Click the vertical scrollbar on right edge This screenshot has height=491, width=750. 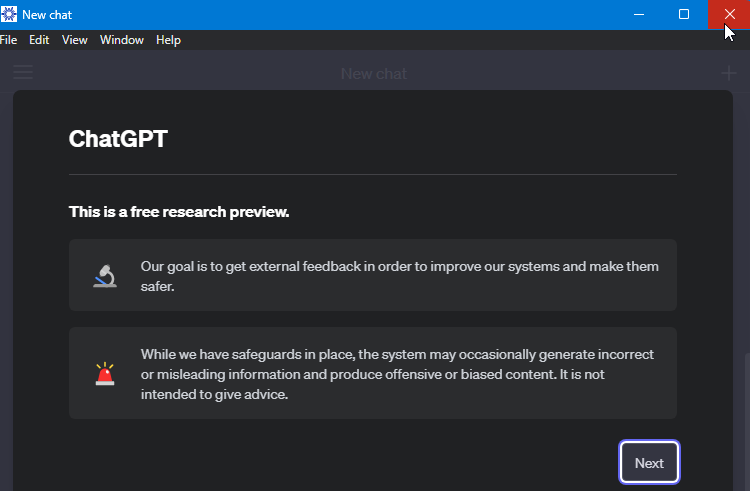(x=747, y=421)
